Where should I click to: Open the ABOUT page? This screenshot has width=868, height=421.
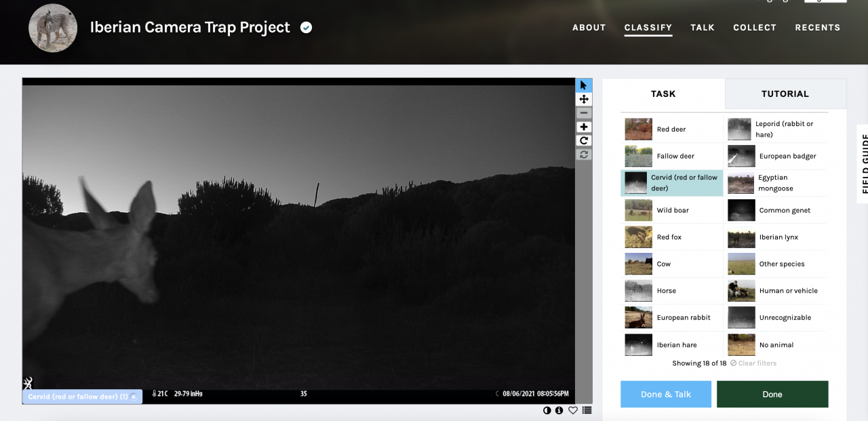click(589, 28)
